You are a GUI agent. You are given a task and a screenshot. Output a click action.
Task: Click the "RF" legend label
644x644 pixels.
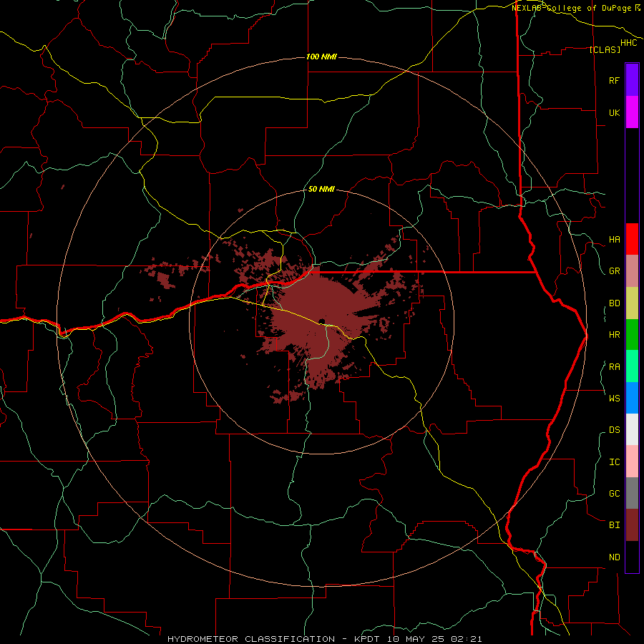[x=614, y=80]
